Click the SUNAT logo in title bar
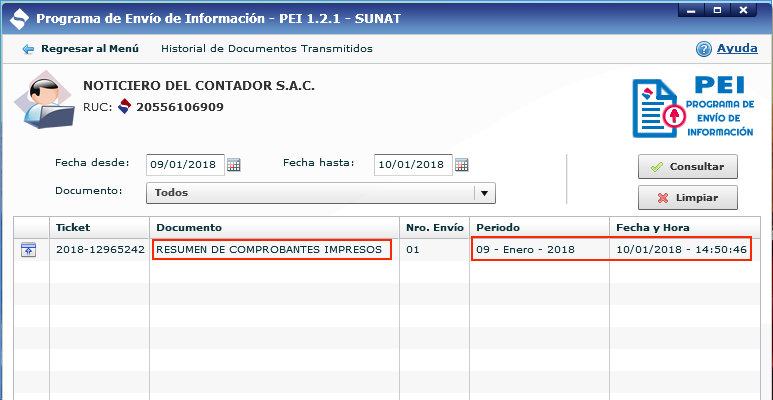 (x=19, y=20)
